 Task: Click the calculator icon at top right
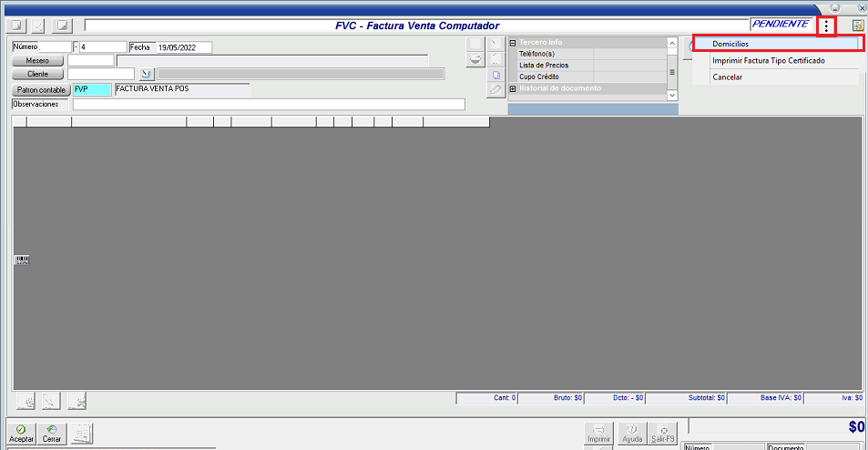(858, 26)
